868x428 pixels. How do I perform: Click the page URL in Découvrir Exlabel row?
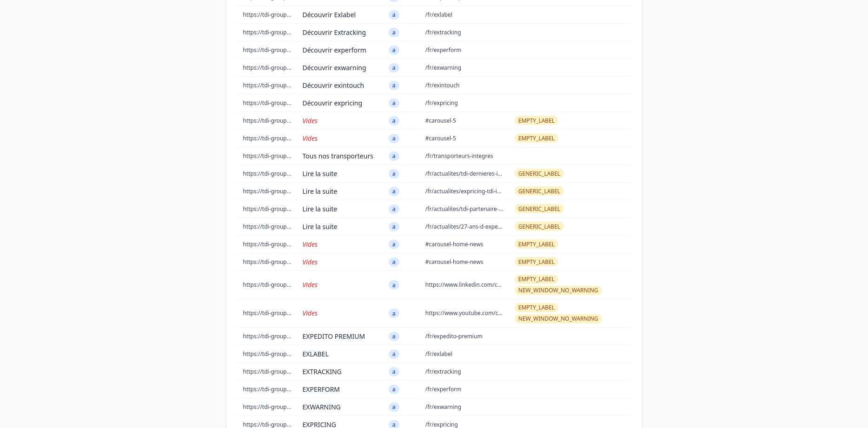pos(267,15)
